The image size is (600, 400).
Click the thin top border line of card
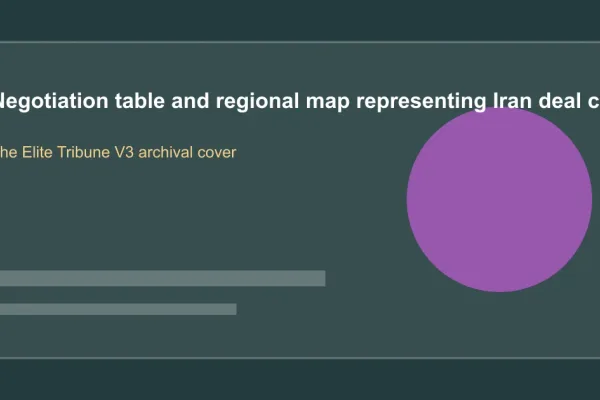click(x=300, y=42)
